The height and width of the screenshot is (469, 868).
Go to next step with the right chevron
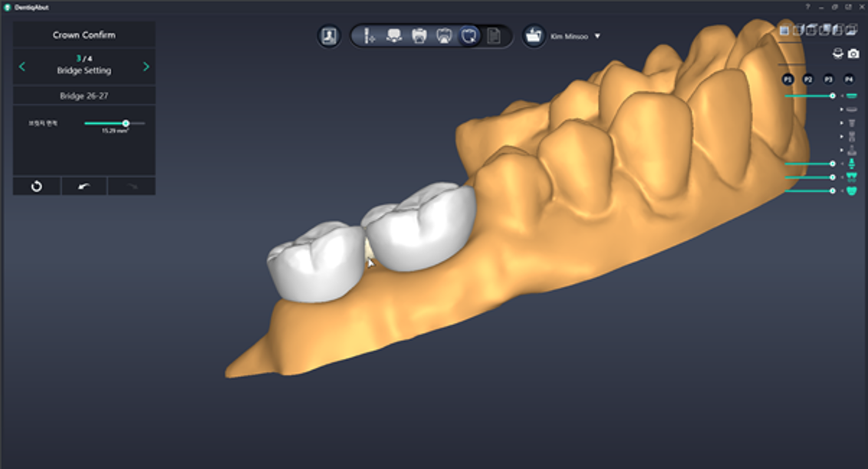(146, 67)
